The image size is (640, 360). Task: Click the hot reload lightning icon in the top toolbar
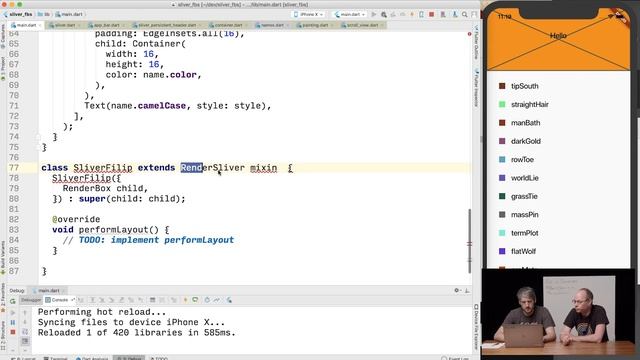click(412, 14)
